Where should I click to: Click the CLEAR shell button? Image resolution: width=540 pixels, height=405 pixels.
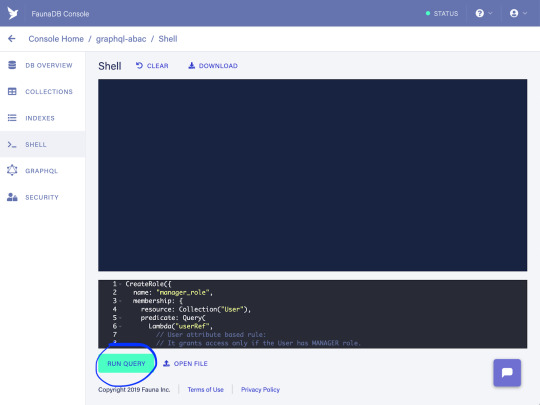(152, 65)
